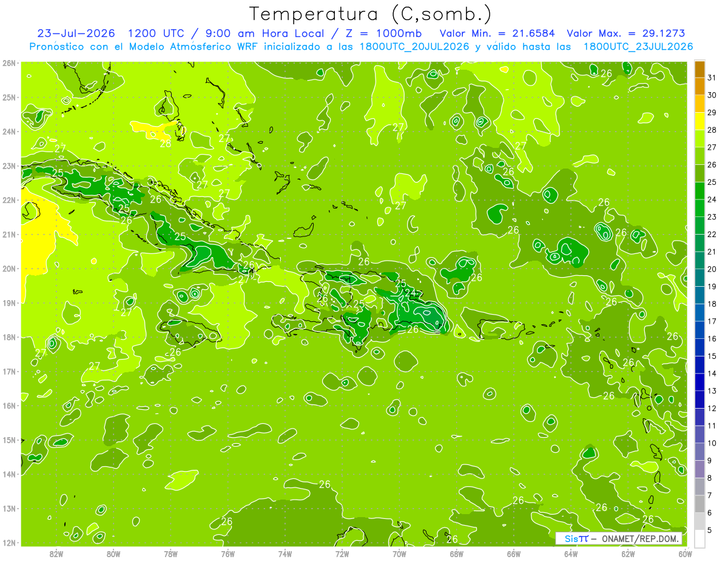Click the "66W" longitude axis label
This screenshot has width=728, height=562.
(513, 553)
